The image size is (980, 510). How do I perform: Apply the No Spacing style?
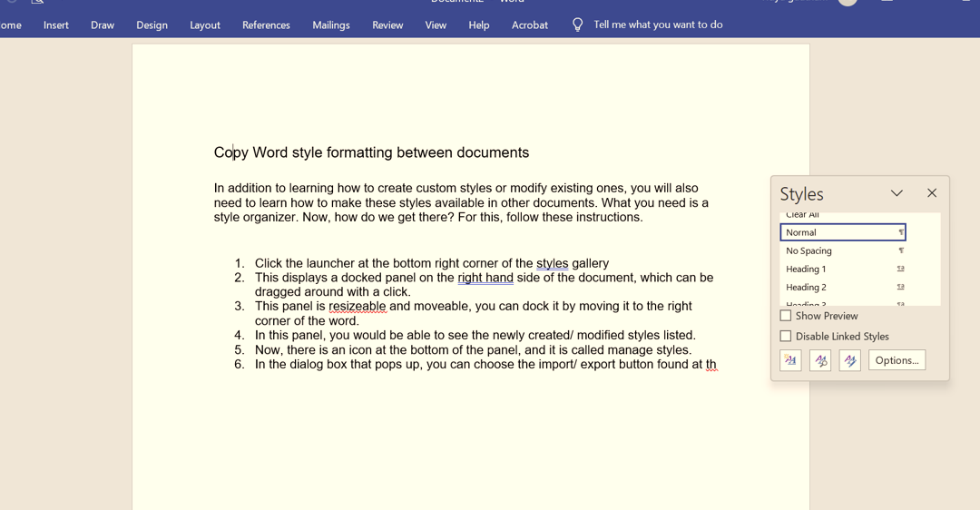pos(843,250)
